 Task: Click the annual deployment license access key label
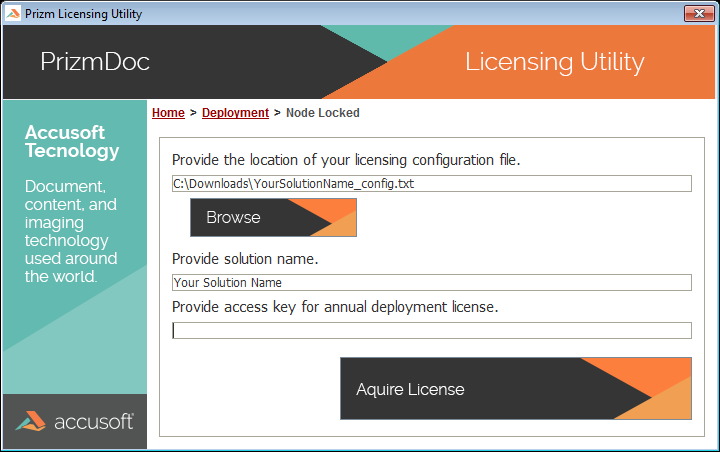pyautogui.click(x=335, y=306)
